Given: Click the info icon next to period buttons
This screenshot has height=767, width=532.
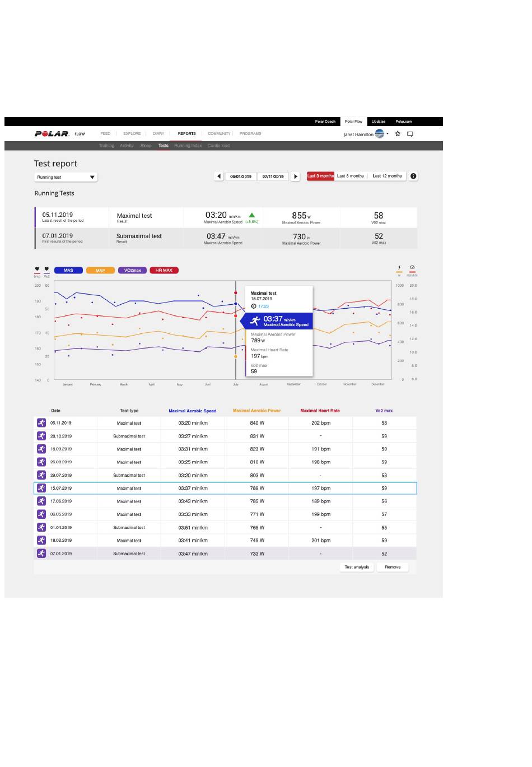Looking at the screenshot, I should pos(413,176).
